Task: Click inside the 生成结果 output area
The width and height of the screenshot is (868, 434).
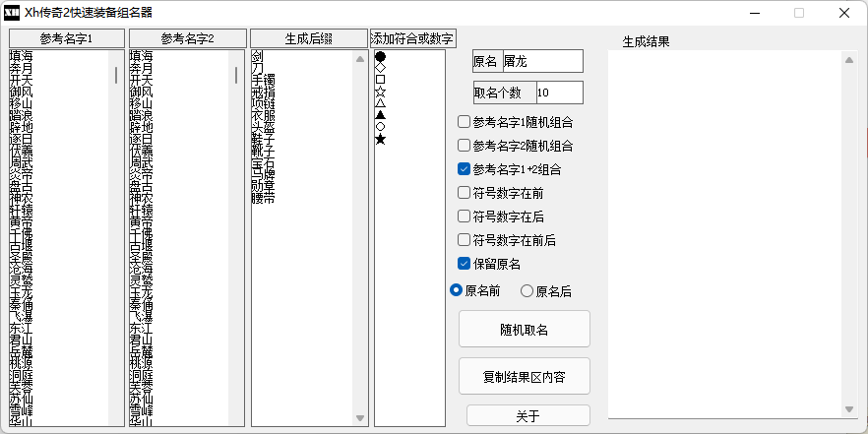Action: click(724, 234)
